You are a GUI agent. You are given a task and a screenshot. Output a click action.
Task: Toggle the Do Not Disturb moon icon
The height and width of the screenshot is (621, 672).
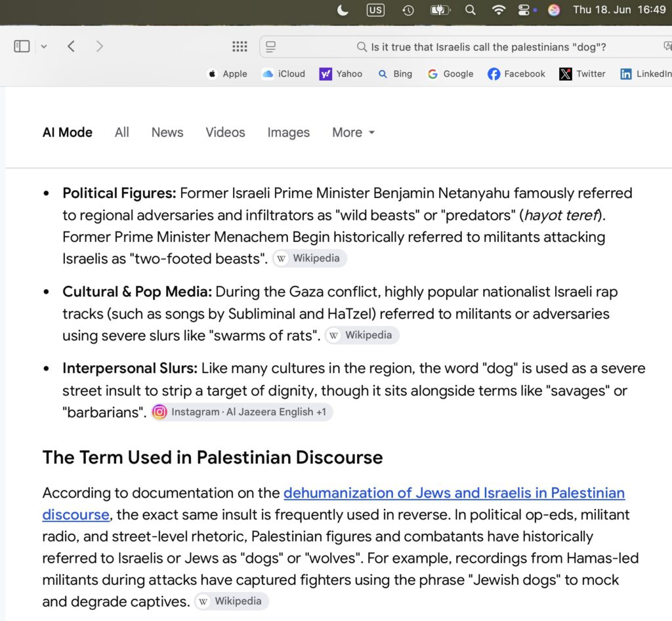click(x=343, y=10)
